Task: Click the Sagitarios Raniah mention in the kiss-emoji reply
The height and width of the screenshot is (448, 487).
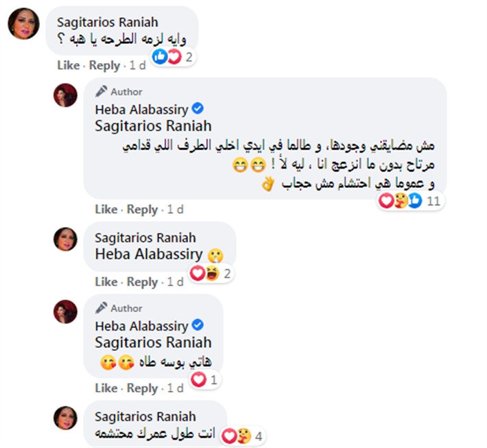Action: [153, 342]
